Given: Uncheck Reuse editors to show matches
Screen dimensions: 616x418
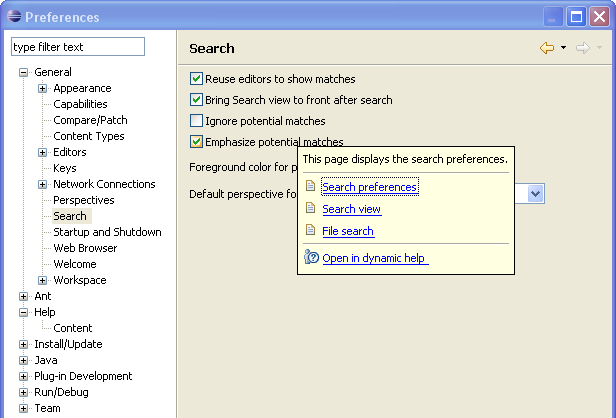Looking at the screenshot, I should (x=196, y=79).
